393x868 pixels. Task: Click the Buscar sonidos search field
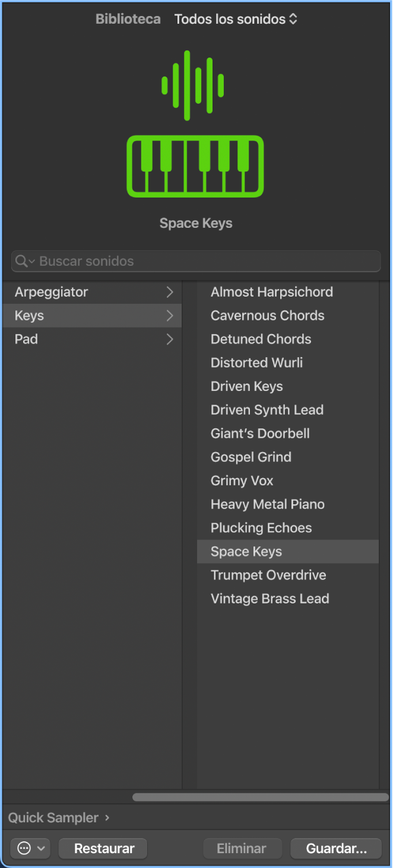tap(202, 261)
